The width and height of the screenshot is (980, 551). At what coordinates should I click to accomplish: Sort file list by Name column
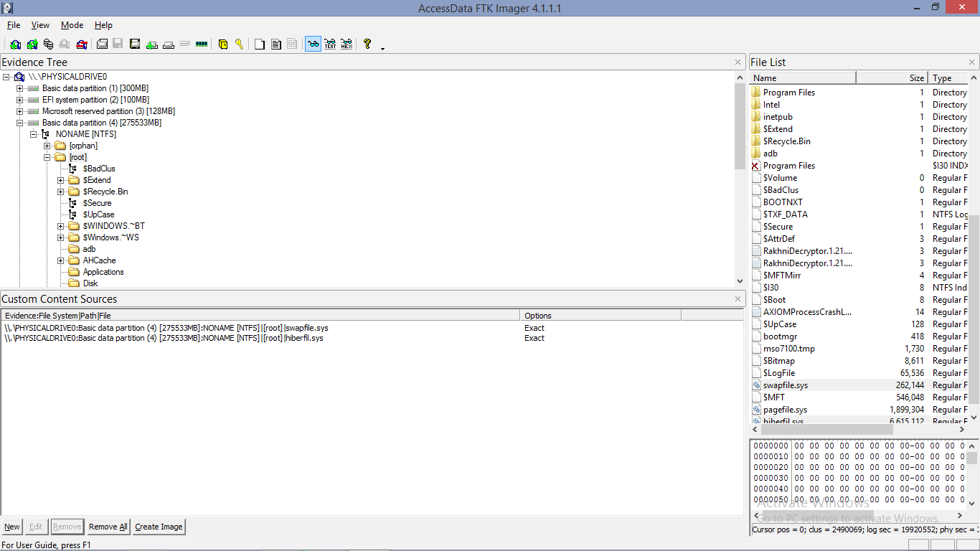click(802, 77)
